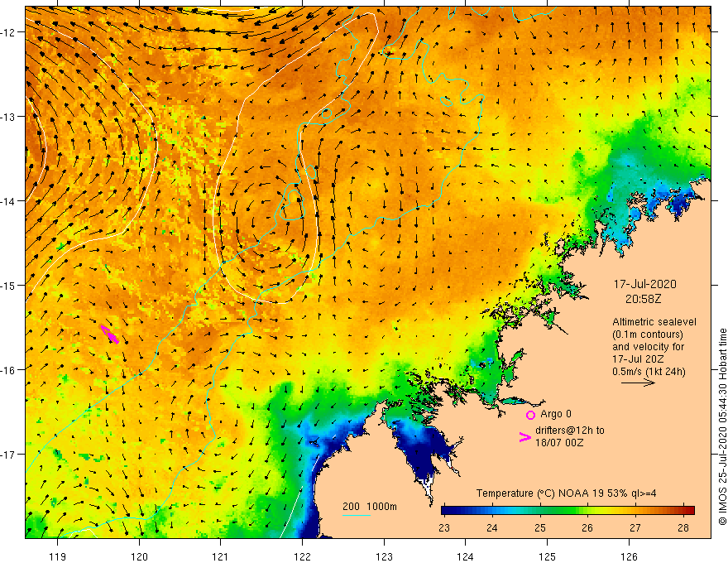Click longitude axis label 123
This screenshot has height=563, width=728.
click(384, 556)
